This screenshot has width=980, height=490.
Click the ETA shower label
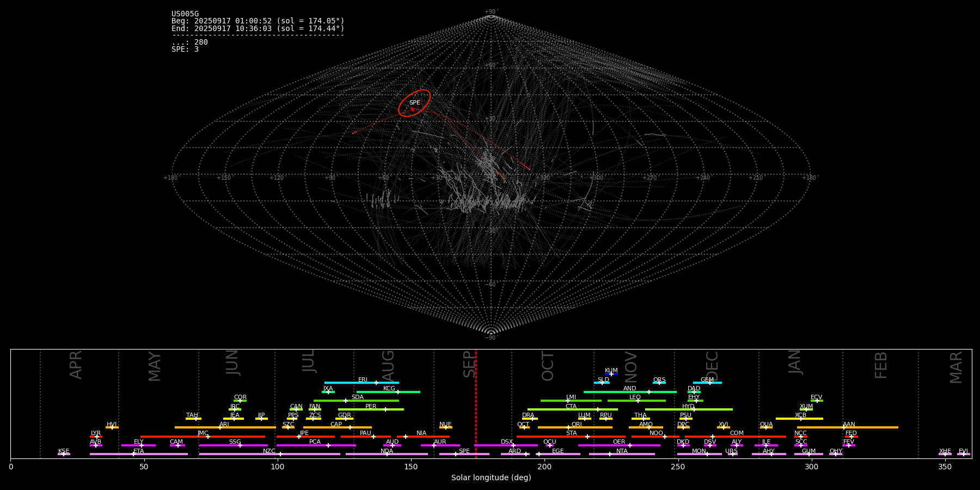pyautogui.click(x=139, y=451)
